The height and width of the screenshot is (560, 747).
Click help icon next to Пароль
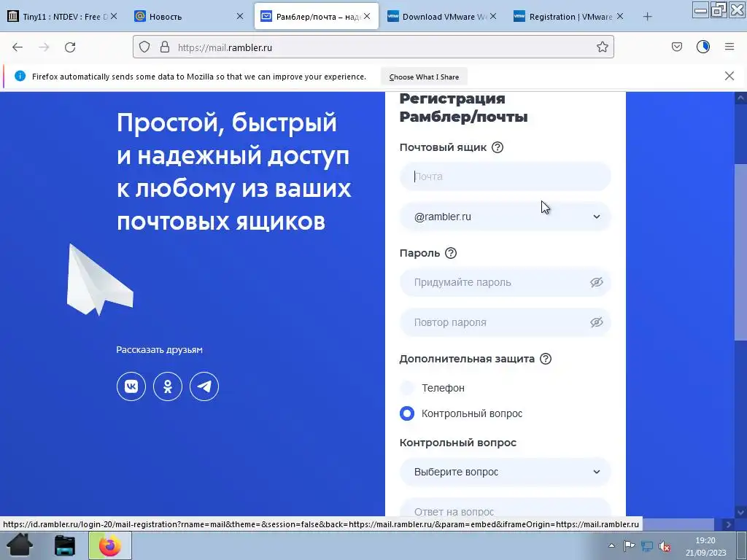[451, 253]
